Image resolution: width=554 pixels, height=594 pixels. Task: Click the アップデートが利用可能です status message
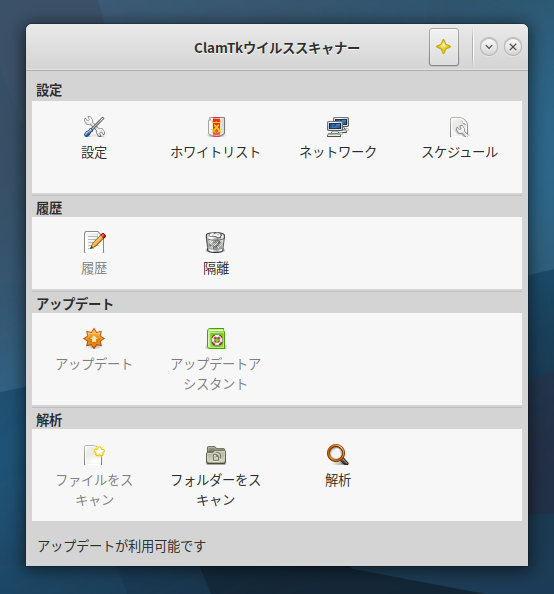coord(122,546)
